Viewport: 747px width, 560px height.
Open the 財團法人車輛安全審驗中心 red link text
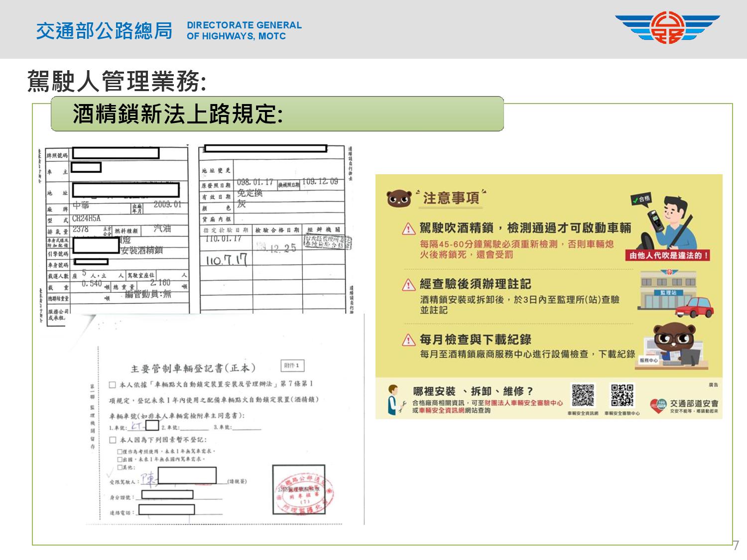point(524,403)
